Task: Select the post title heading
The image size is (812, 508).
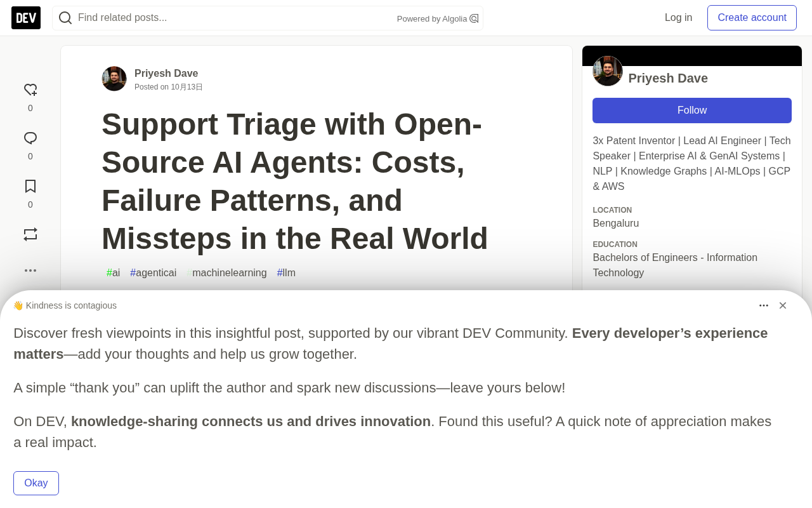Action: click(x=295, y=182)
